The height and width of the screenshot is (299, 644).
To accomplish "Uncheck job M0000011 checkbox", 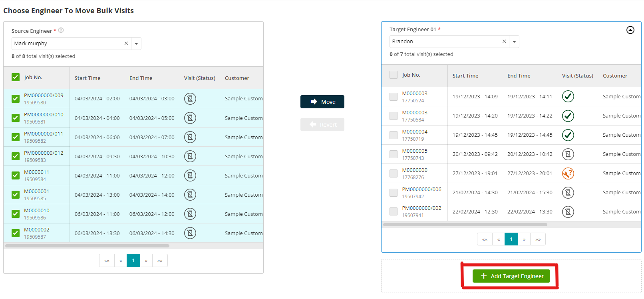I will pyautogui.click(x=16, y=175).
